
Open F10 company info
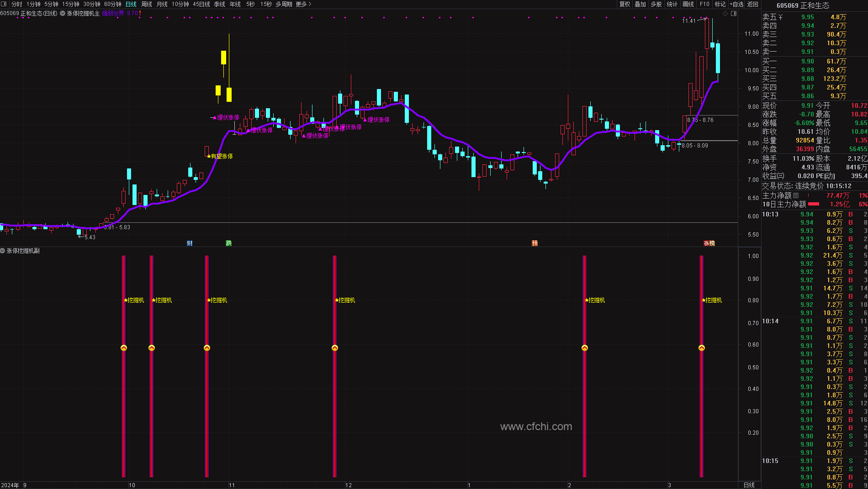(x=704, y=4)
